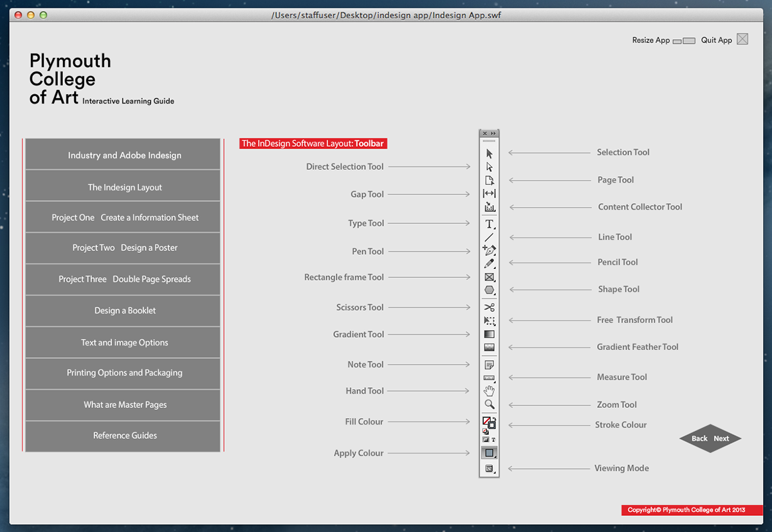Click the Resize App icon
The height and width of the screenshot is (532, 772).
coord(684,41)
